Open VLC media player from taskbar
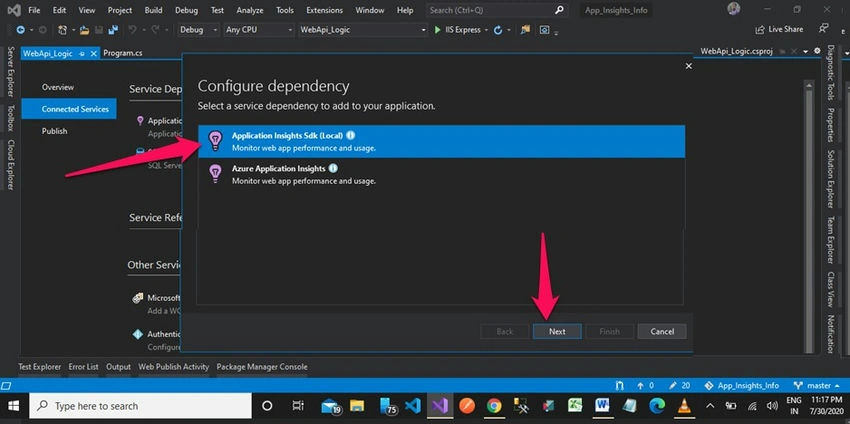The image size is (850, 424). pos(686,406)
